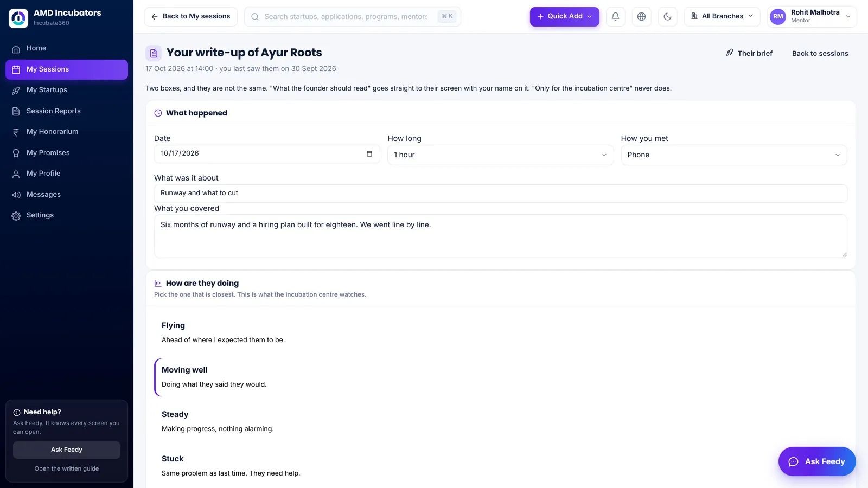Image resolution: width=868 pixels, height=488 pixels.
Task: Click the AMD Incubators logo icon
Action: (x=18, y=18)
